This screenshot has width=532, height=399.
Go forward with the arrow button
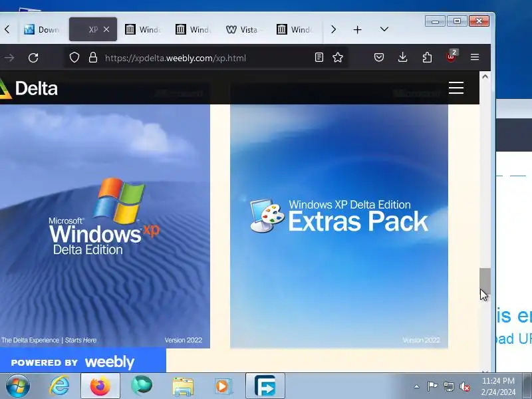coord(9,58)
